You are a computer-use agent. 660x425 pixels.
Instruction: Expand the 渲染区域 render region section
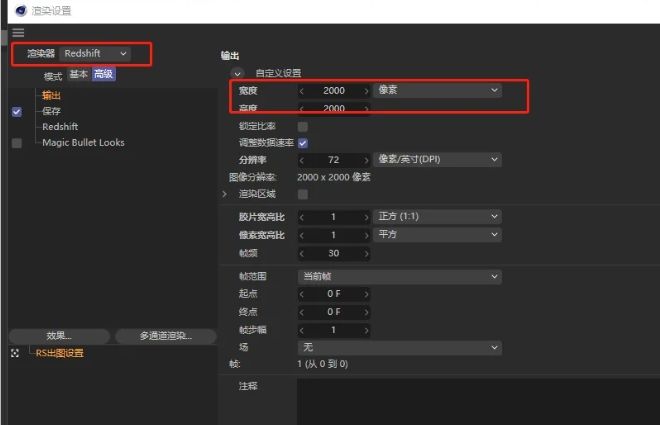(224, 194)
